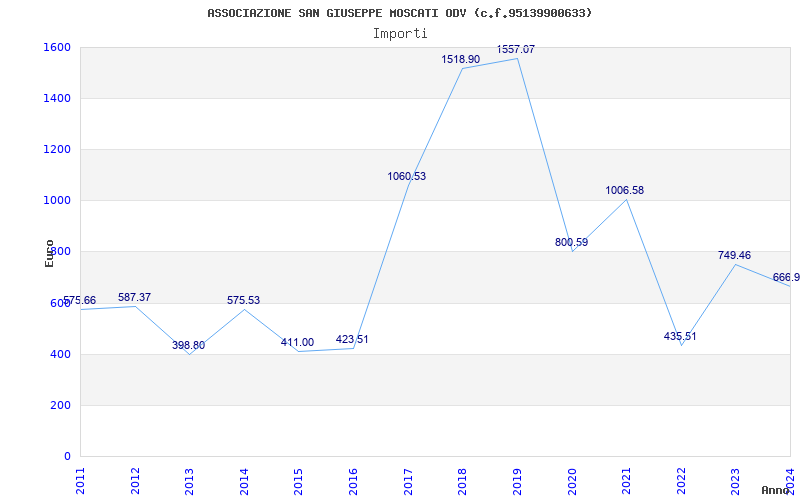Click y-axis value 1200

pyautogui.click(x=57, y=149)
